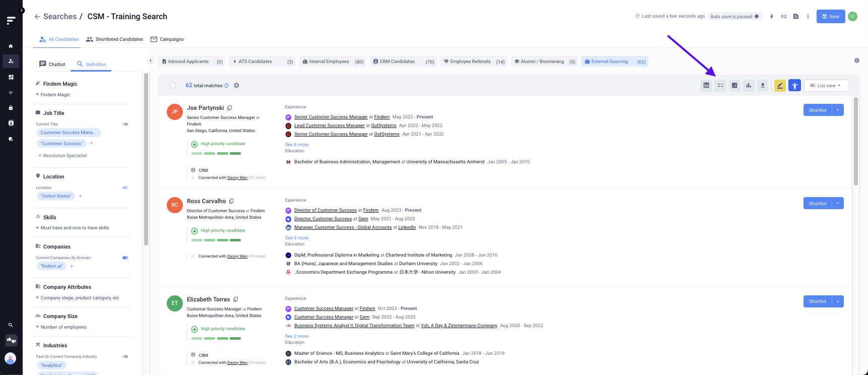The height and width of the screenshot is (375, 868).
Task: Open the Campaigns tab
Action: [x=167, y=39]
